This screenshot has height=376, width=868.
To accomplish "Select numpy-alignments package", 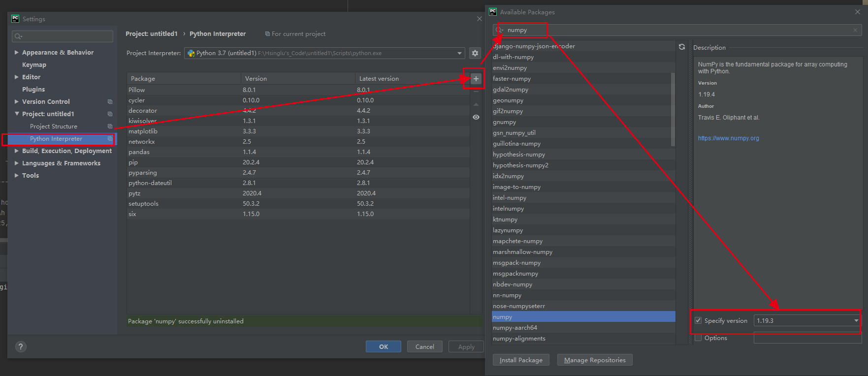I will (583, 339).
